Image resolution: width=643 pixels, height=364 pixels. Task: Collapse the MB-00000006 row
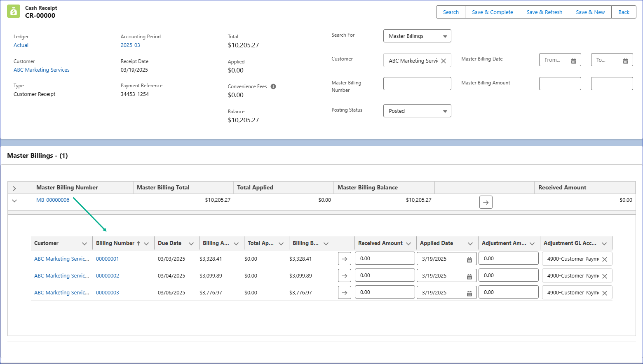click(14, 201)
